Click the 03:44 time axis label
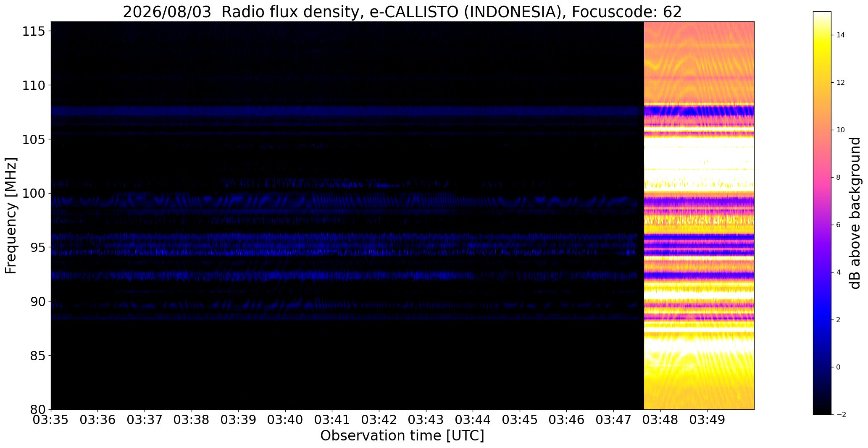 tap(473, 419)
